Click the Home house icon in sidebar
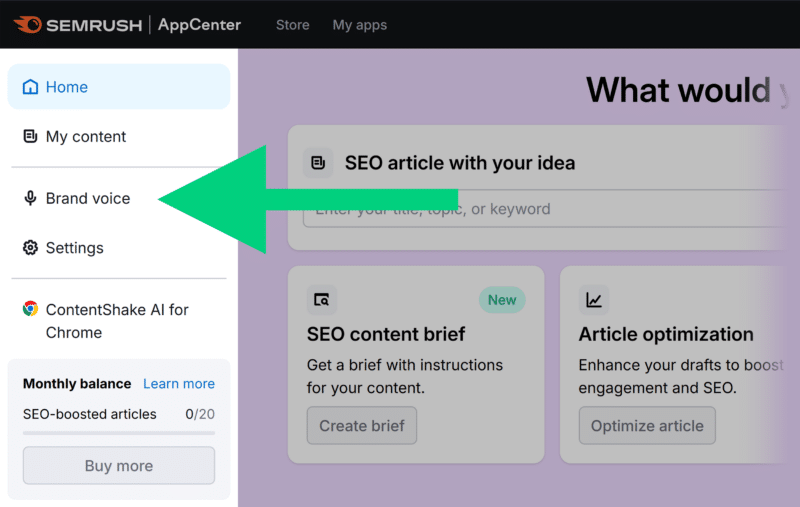The image size is (800, 507). click(x=30, y=87)
